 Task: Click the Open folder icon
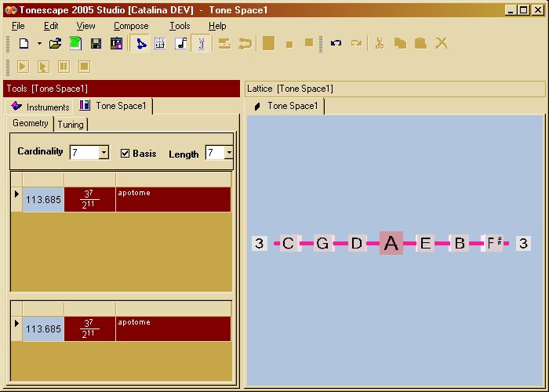56,44
